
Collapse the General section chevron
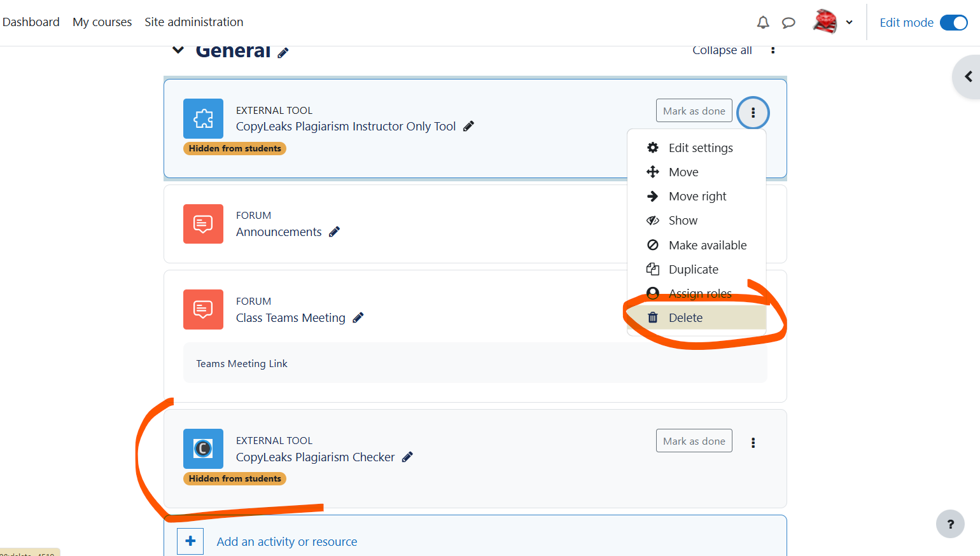178,50
